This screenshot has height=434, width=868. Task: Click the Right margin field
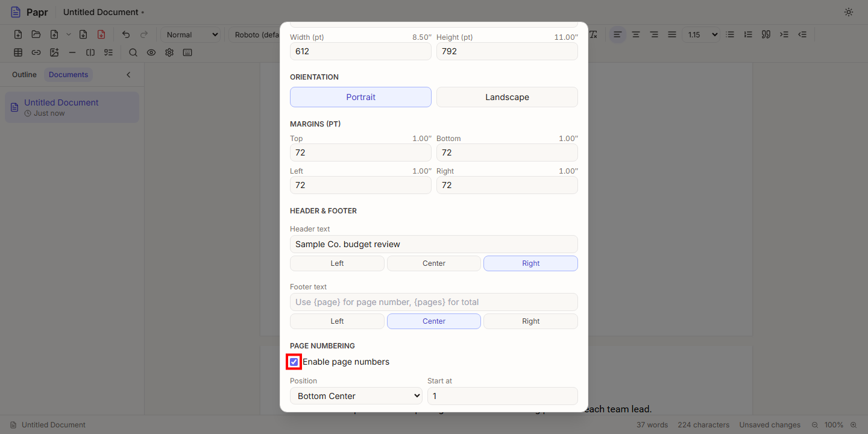(507, 185)
